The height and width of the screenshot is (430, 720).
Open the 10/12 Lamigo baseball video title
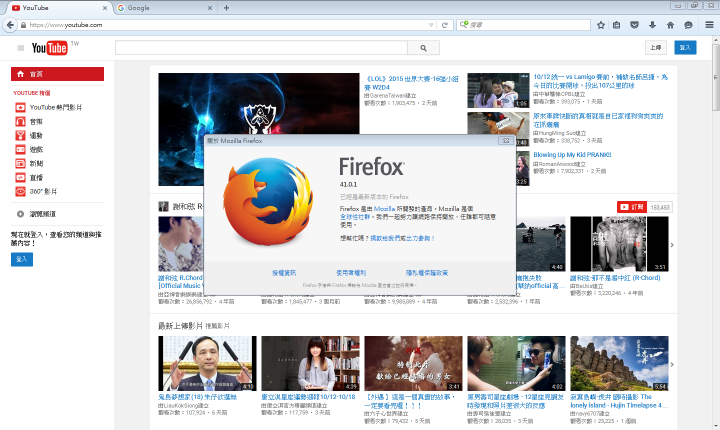pyautogui.click(x=600, y=81)
